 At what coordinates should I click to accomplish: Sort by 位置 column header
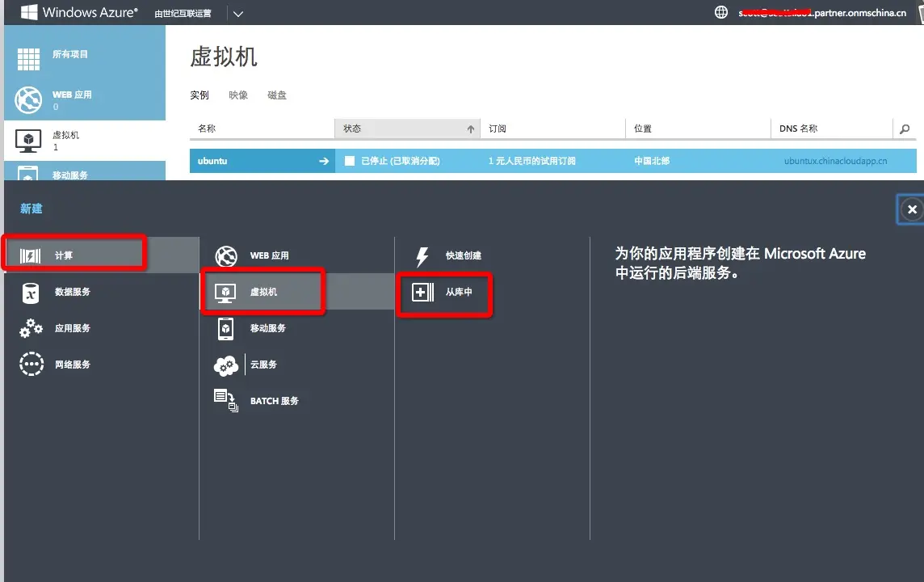[643, 129]
